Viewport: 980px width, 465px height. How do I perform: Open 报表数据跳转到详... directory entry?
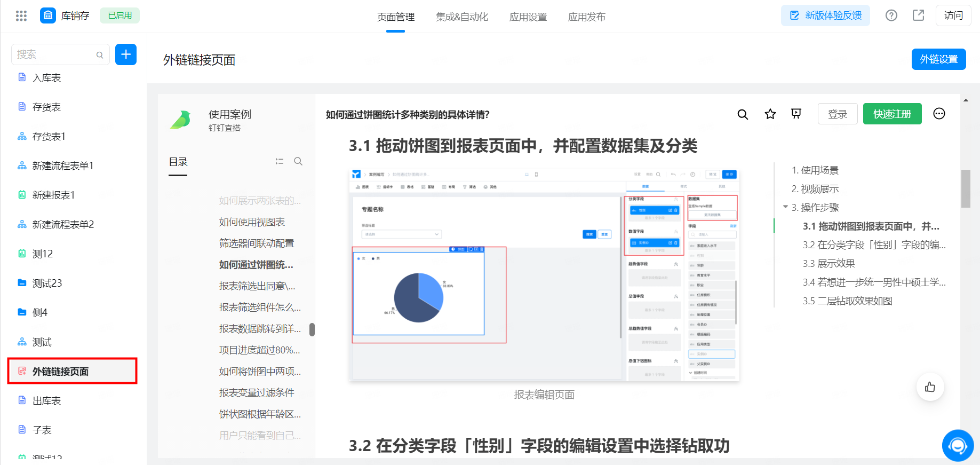click(260, 329)
